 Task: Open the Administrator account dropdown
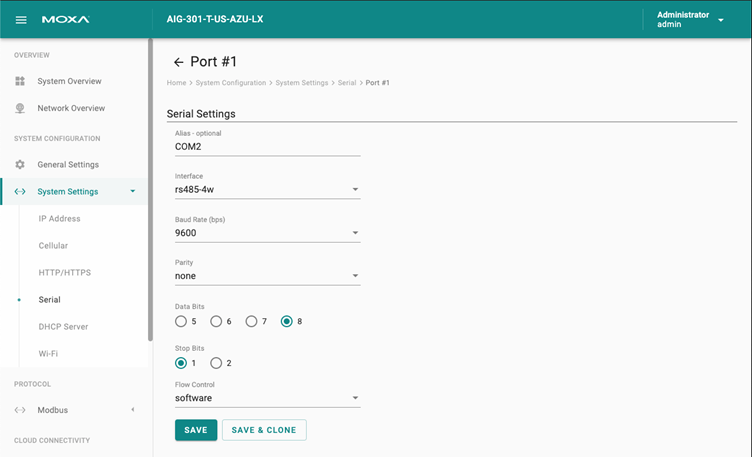[690, 20]
